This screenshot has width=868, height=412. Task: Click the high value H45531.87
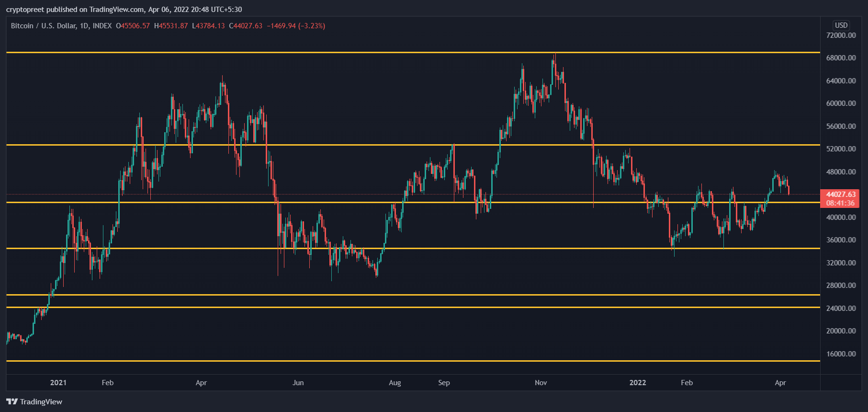coord(171,26)
